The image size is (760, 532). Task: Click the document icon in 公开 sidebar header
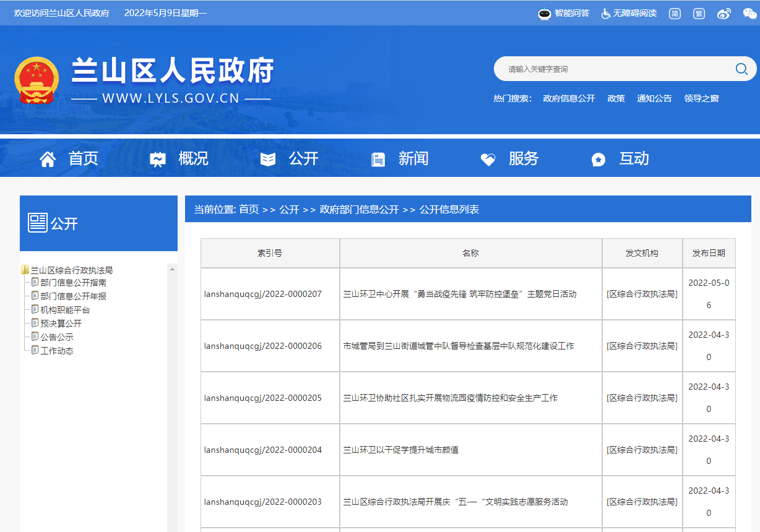(x=38, y=223)
